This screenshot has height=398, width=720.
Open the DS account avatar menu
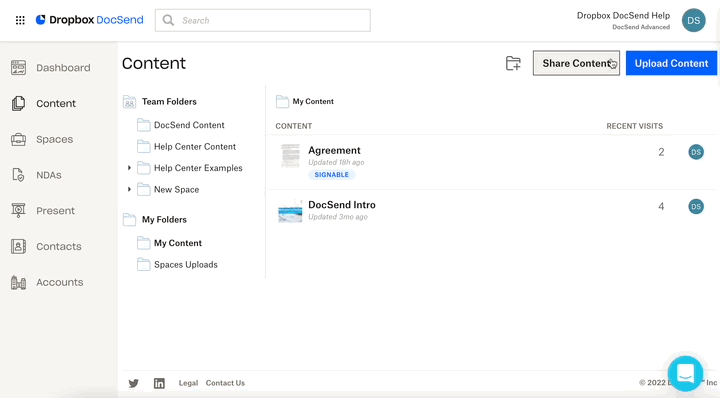coord(693,21)
